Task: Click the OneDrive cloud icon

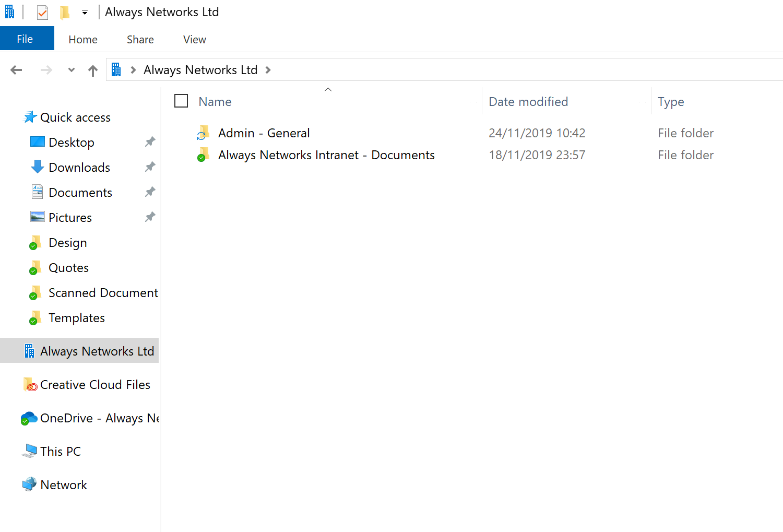Action: (x=29, y=418)
